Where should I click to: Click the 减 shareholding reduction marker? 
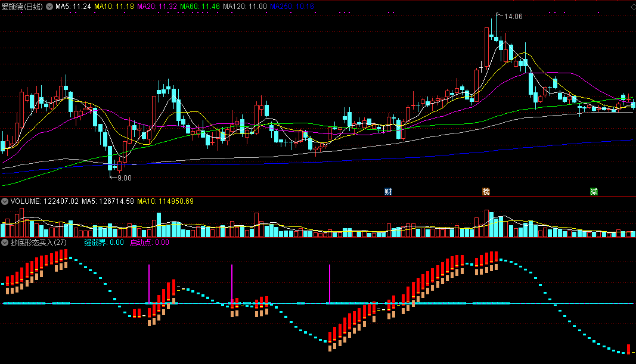594,191
